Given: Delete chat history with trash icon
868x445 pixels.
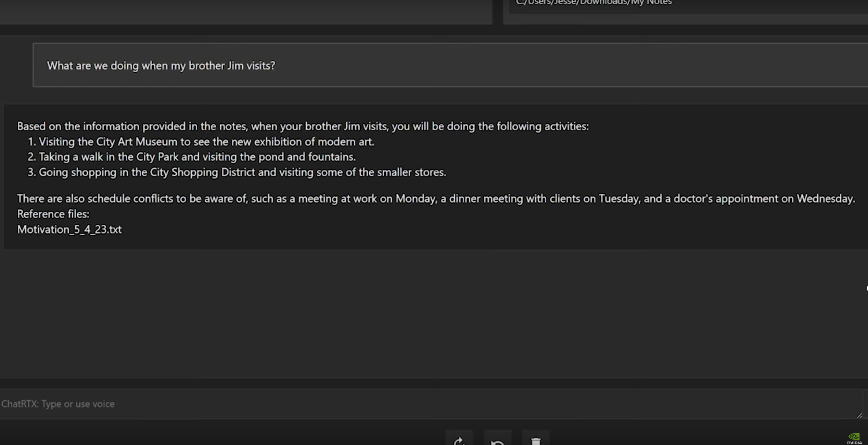Looking at the screenshot, I should [536, 441].
